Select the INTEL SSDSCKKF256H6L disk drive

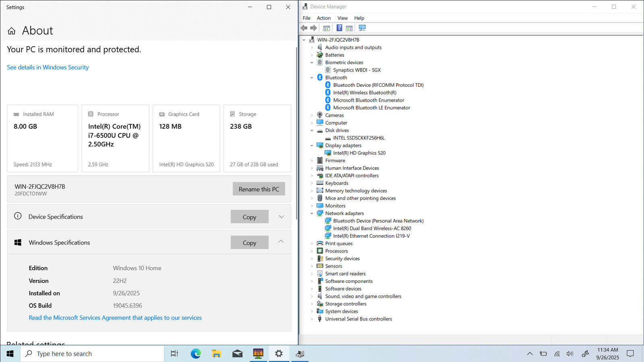pos(359,138)
